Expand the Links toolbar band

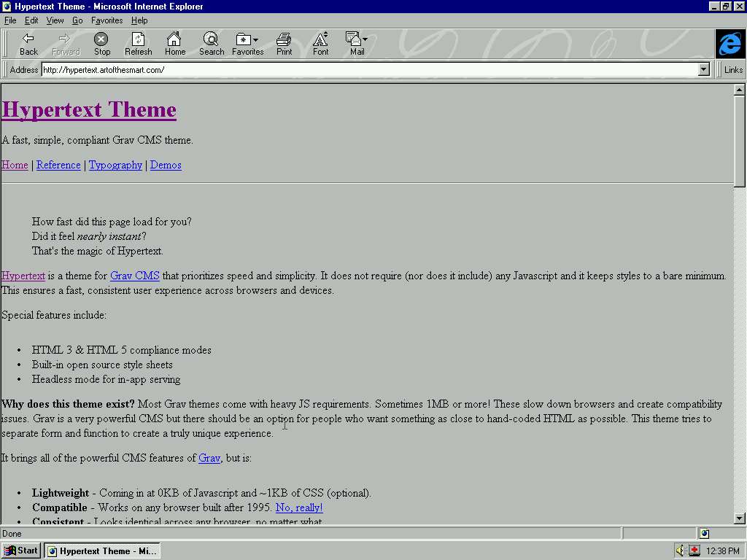(733, 70)
